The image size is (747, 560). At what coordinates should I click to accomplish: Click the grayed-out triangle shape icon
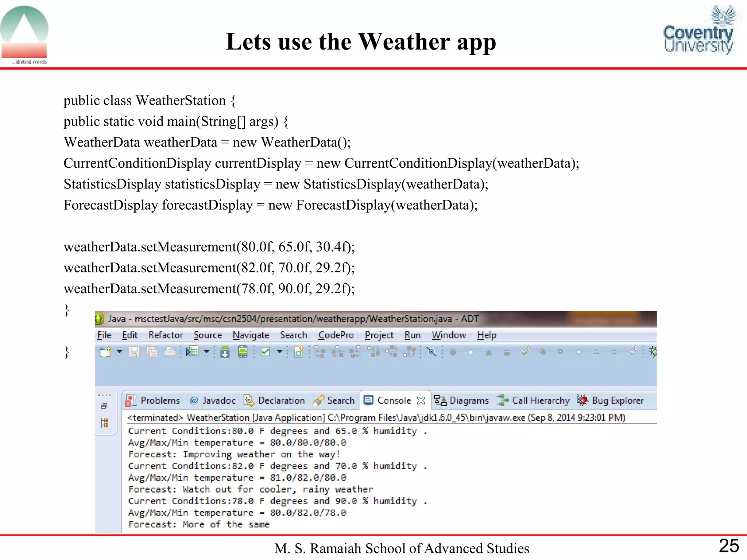(489, 352)
